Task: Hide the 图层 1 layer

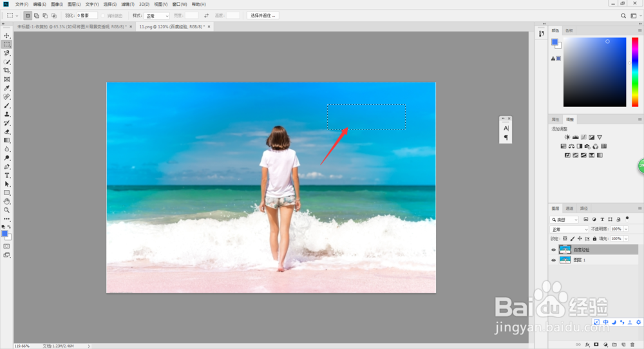Action: (553, 260)
